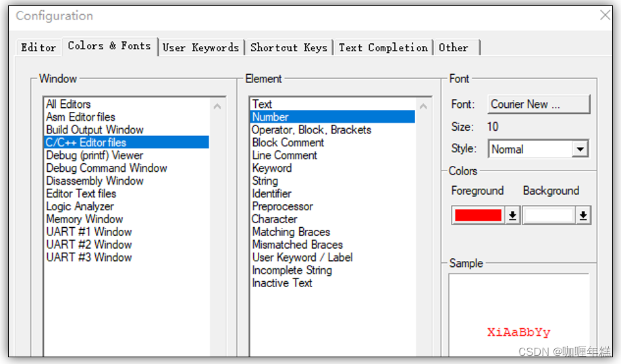The width and height of the screenshot is (621, 364).
Task: Open the User Keywords tab
Action: click(200, 47)
